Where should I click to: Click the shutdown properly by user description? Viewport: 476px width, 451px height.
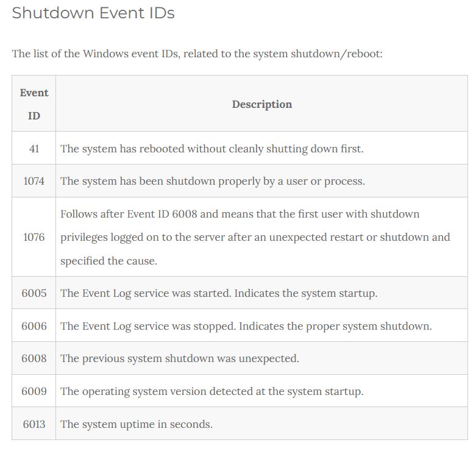click(213, 181)
